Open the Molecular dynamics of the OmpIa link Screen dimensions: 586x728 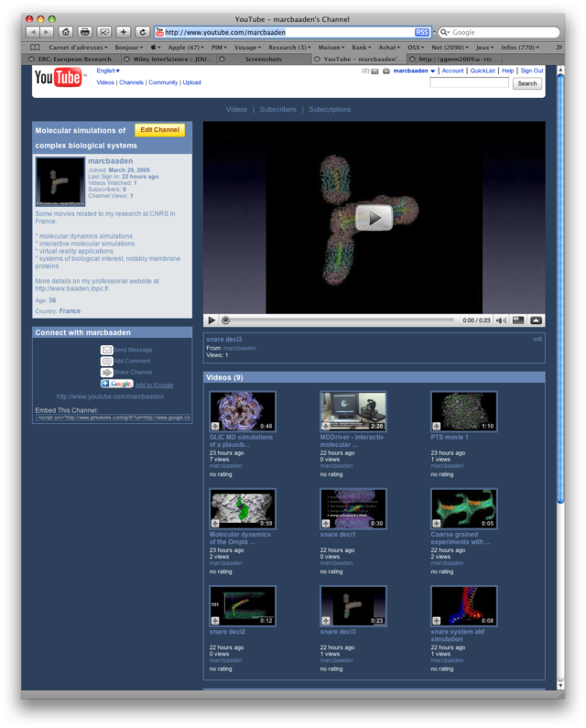click(240, 538)
